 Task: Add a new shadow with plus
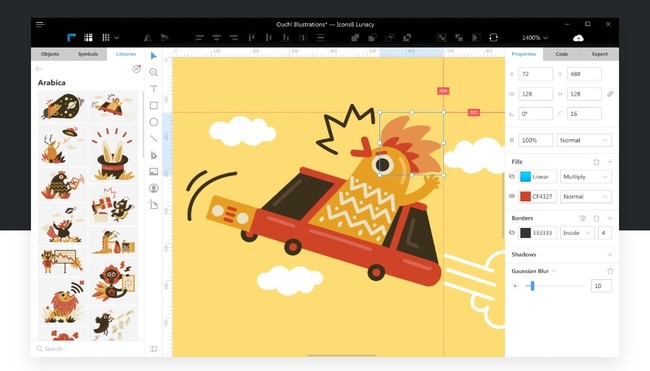point(610,255)
